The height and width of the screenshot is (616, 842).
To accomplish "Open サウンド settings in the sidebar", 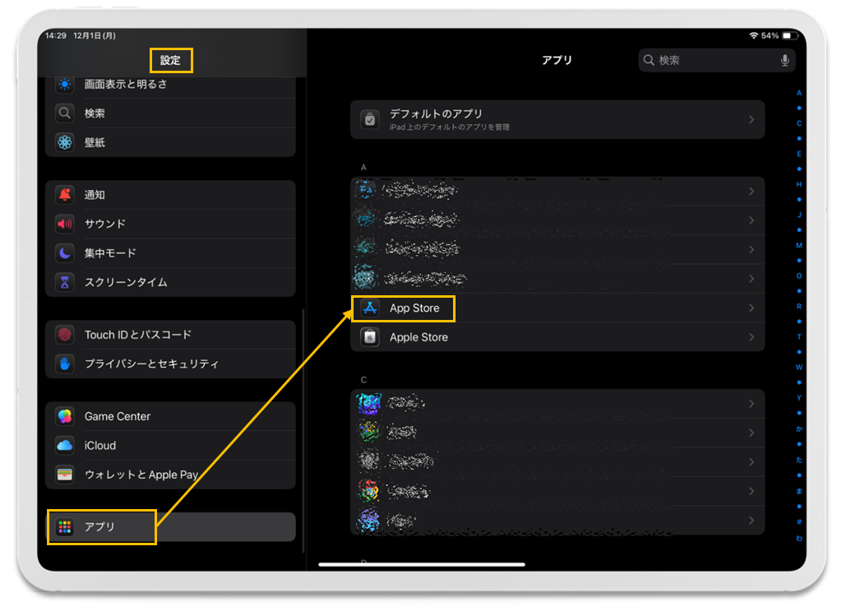I will pos(105,224).
